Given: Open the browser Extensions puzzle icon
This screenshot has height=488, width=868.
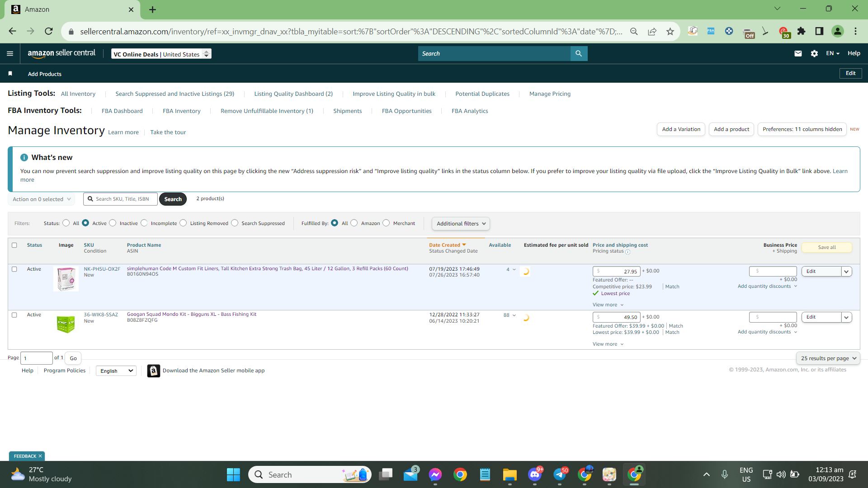Looking at the screenshot, I should click(x=801, y=31).
